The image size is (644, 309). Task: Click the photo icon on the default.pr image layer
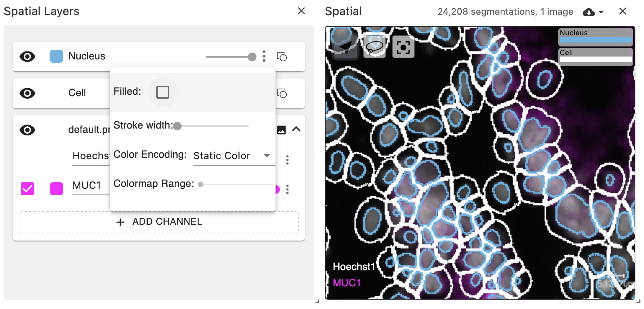click(x=281, y=130)
